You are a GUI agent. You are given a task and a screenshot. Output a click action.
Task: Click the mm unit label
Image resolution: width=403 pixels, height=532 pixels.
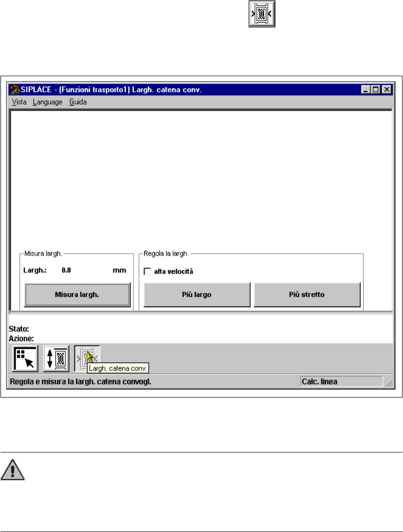(x=119, y=270)
